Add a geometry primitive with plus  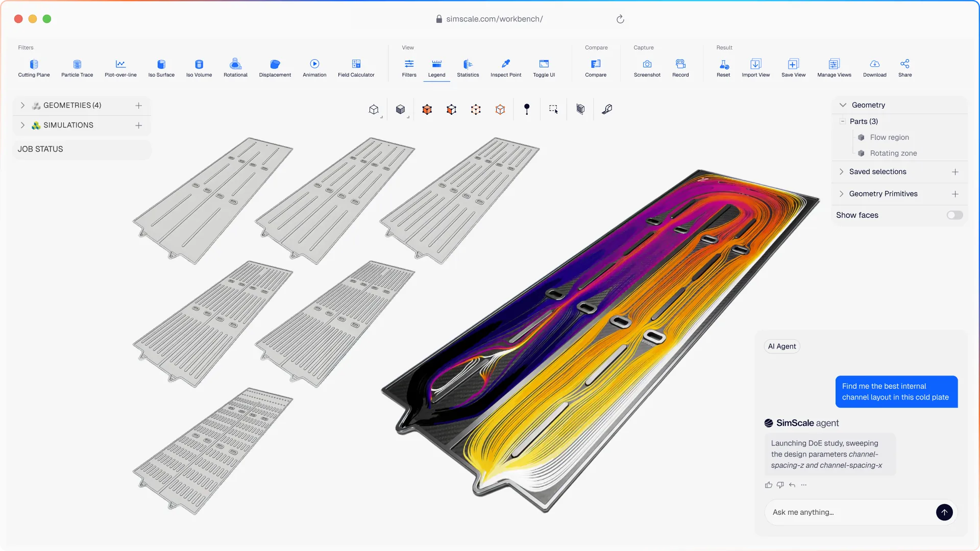point(955,194)
